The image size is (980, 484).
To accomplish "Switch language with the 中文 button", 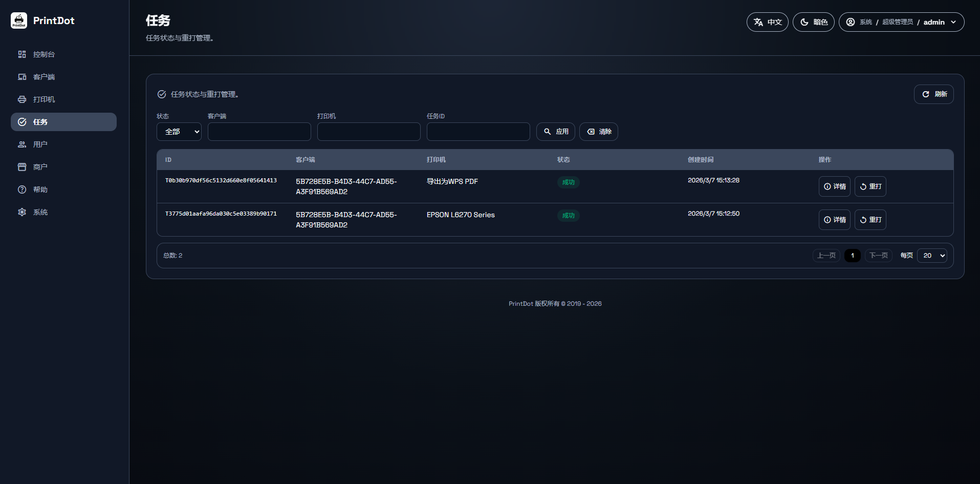I will coord(767,22).
